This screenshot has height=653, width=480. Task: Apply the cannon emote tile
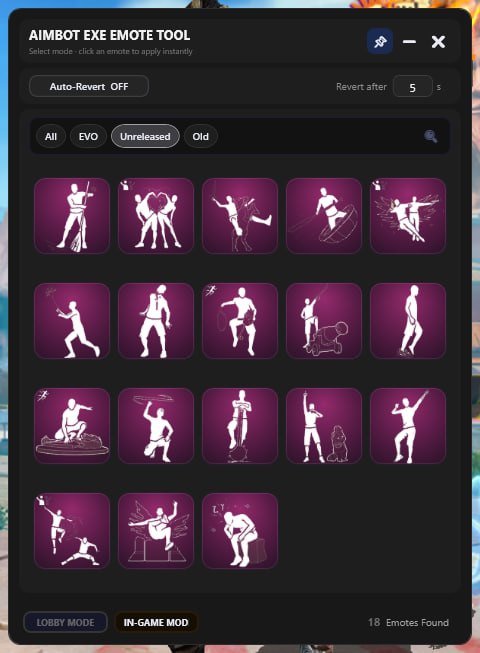(324, 321)
